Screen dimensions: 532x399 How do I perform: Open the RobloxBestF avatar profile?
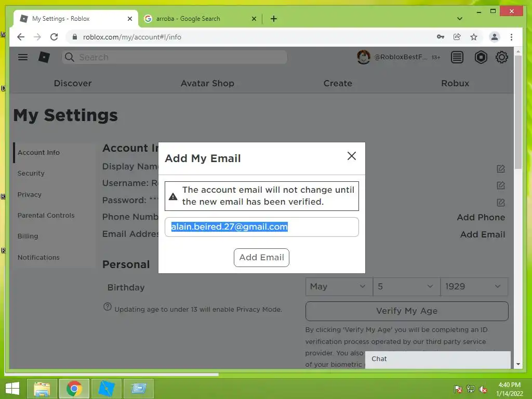363,57
